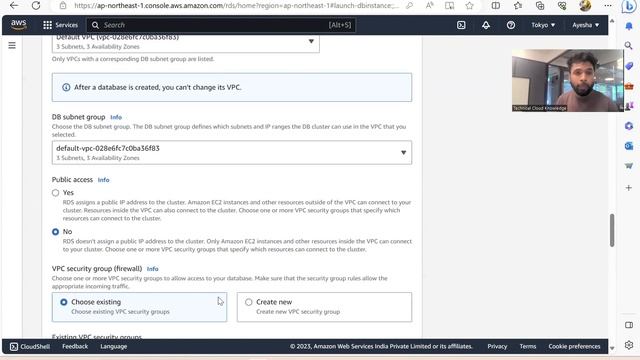Add a sidebar app with plus icon
This screenshot has width=640, height=360.
(629, 188)
